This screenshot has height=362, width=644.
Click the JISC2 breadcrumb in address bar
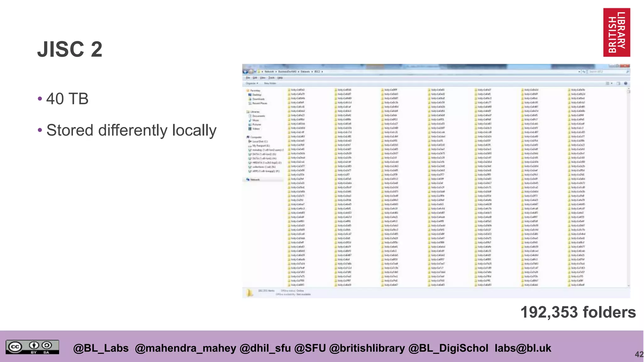(x=317, y=72)
